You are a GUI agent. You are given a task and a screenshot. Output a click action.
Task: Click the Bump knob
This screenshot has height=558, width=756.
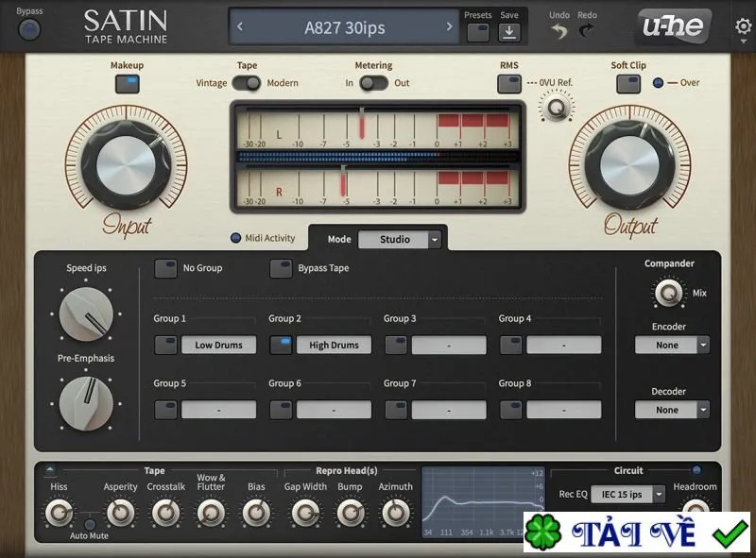(x=350, y=513)
